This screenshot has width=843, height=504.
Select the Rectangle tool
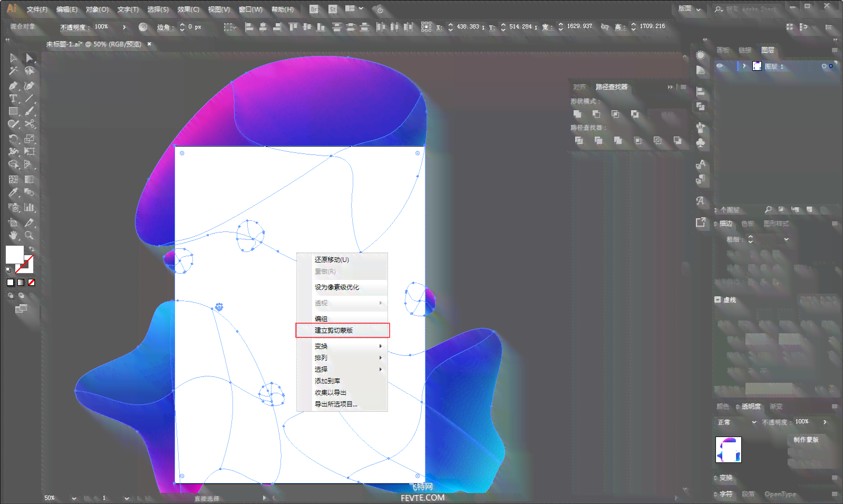pyautogui.click(x=14, y=111)
